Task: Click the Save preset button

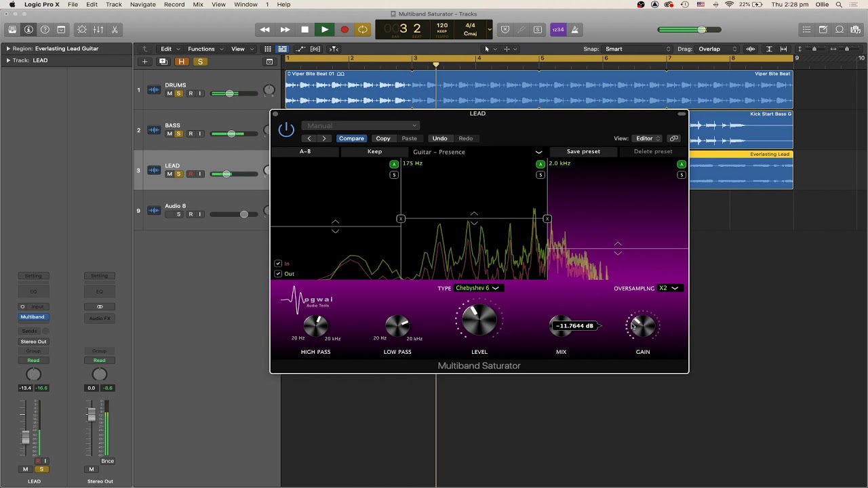Action: pos(583,152)
